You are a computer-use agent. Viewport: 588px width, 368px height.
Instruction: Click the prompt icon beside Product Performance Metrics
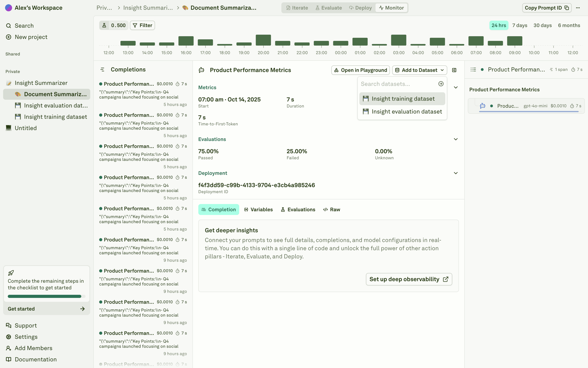[x=202, y=70]
